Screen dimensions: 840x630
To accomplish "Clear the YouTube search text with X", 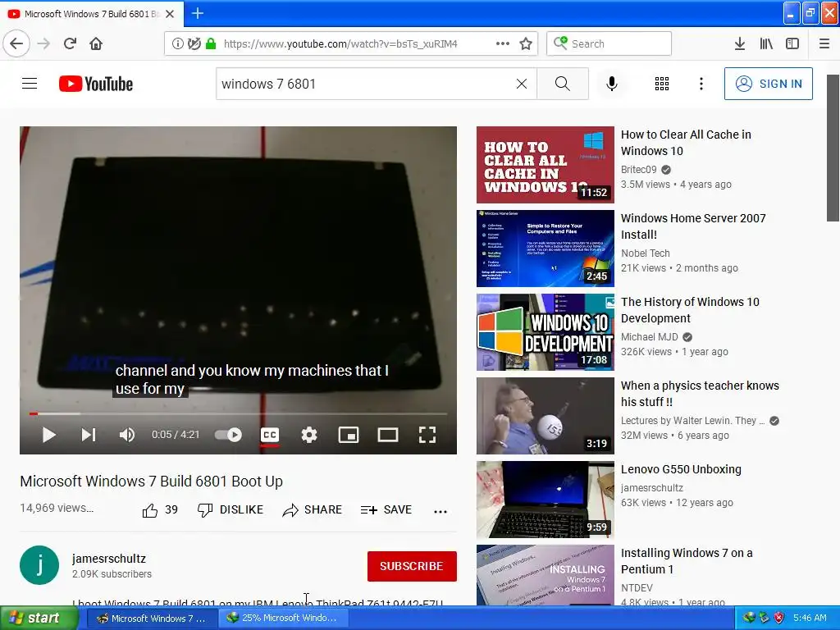I will click(521, 84).
